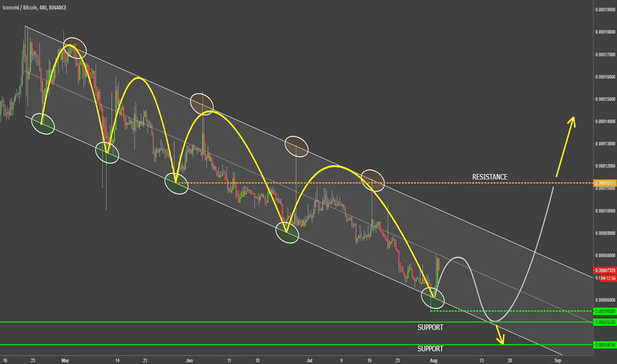Click the 0.00014000 price axis label
This screenshot has width=617, height=364.
coord(605,122)
